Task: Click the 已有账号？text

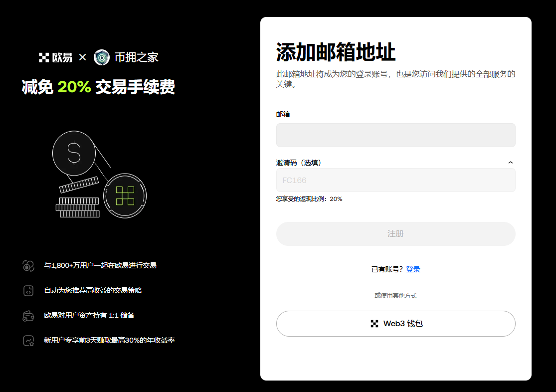Action: tap(387, 269)
